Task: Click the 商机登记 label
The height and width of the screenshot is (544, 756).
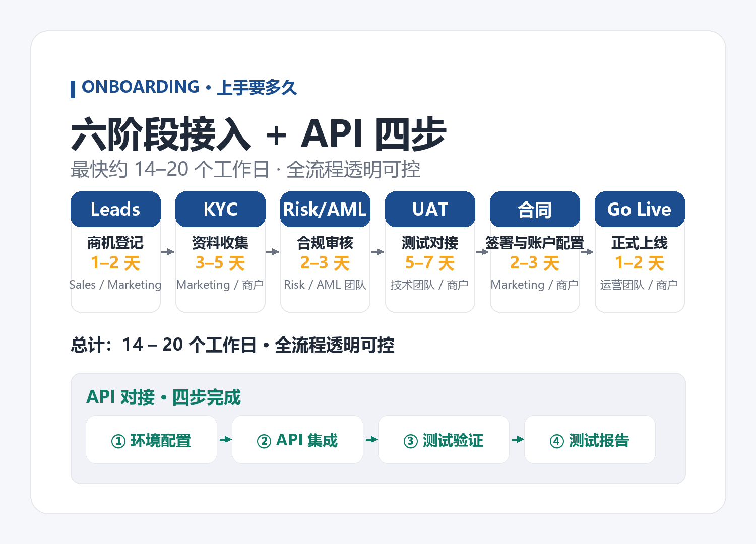Action: tap(115, 243)
